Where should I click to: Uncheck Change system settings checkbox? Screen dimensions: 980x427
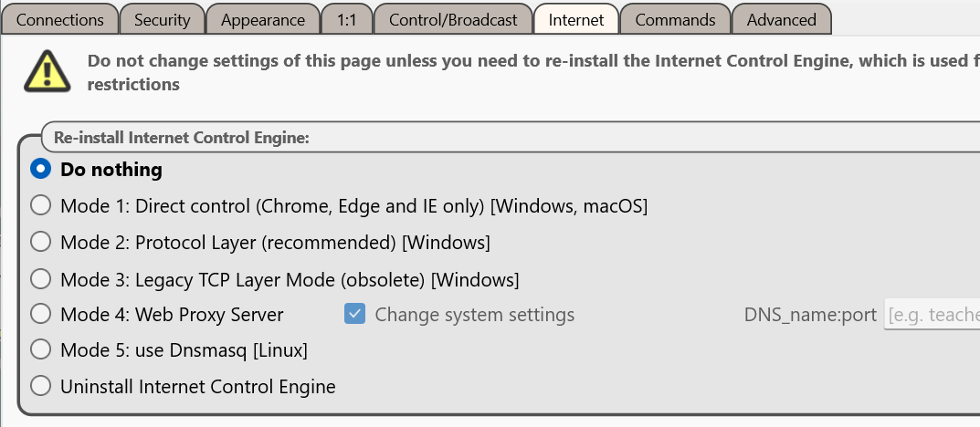[354, 314]
